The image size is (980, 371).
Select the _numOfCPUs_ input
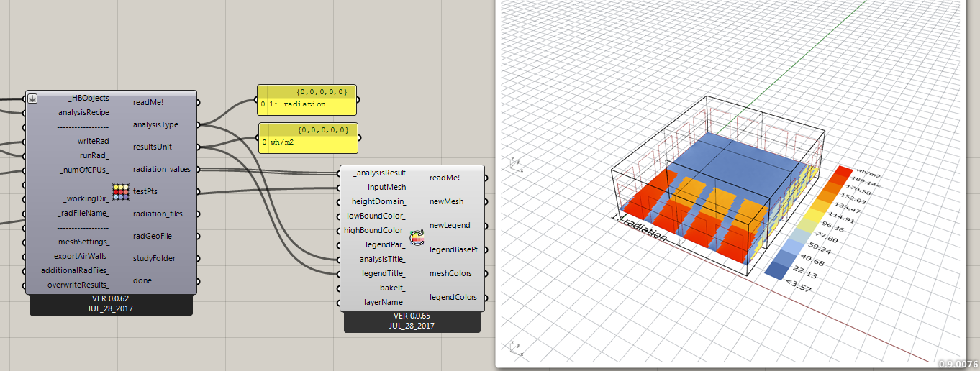tap(85, 170)
